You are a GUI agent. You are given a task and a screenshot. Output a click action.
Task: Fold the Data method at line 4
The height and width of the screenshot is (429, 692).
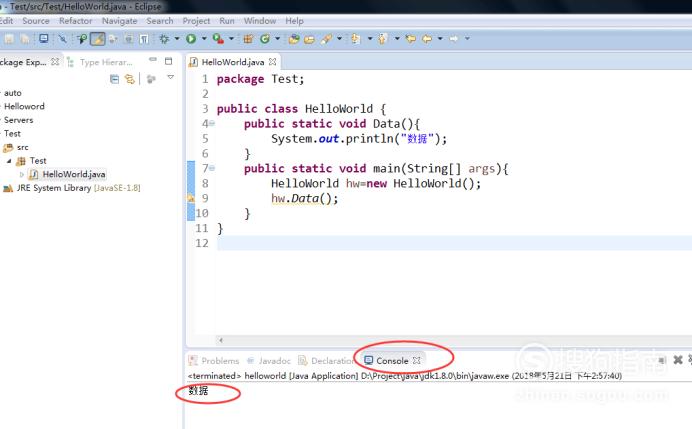point(212,124)
